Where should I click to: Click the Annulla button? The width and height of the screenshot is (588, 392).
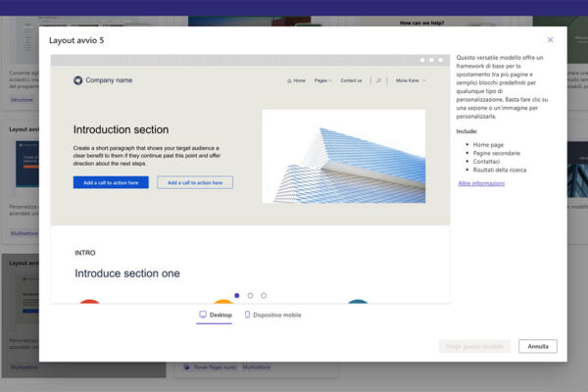[538, 346]
